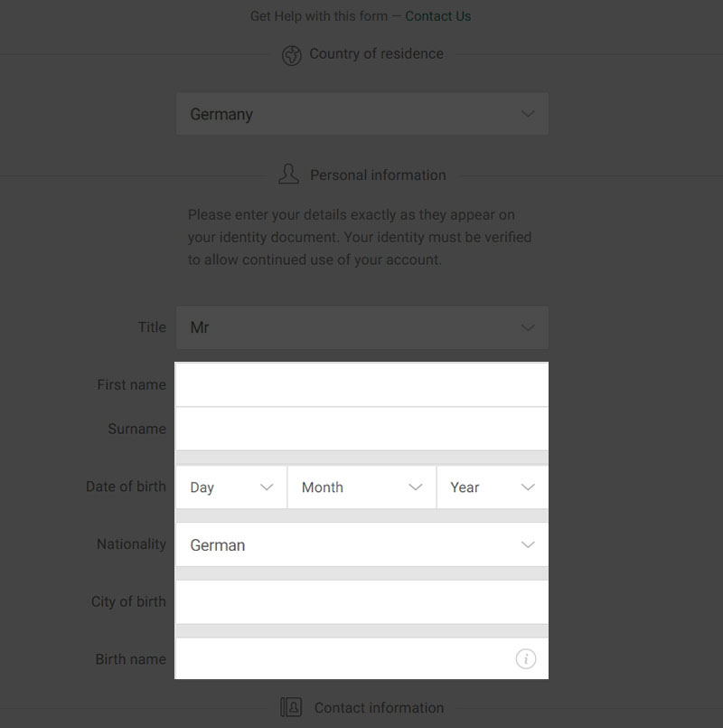Open the Title dropdown showing Mr
This screenshot has height=728, width=723.
(x=362, y=327)
